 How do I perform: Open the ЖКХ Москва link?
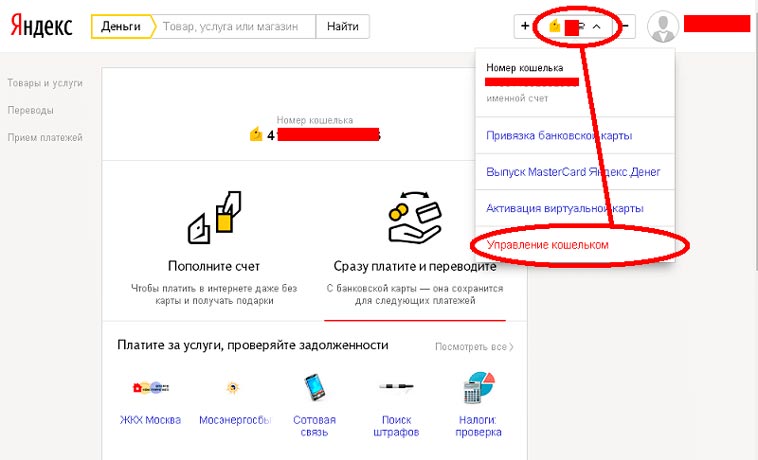(x=150, y=420)
